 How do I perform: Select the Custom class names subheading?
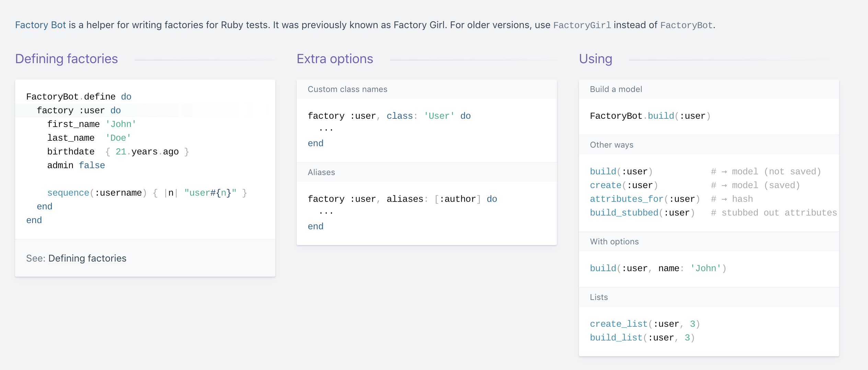(x=347, y=89)
